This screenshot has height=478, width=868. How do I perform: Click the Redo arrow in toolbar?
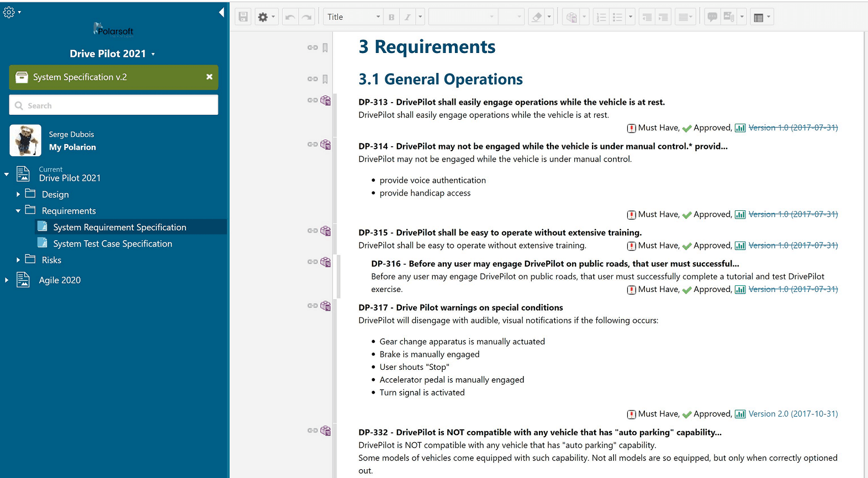(307, 17)
